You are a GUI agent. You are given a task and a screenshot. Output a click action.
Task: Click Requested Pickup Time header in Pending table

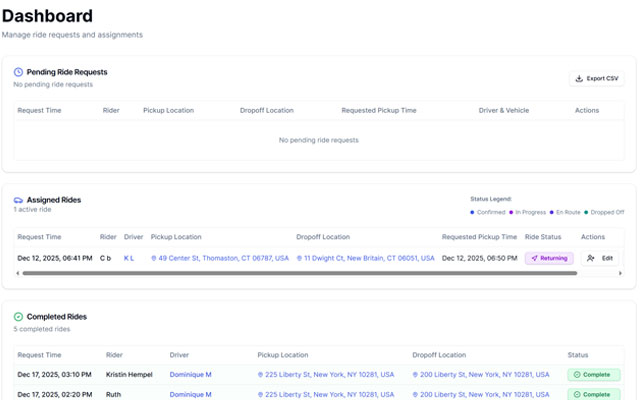[x=379, y=110]
